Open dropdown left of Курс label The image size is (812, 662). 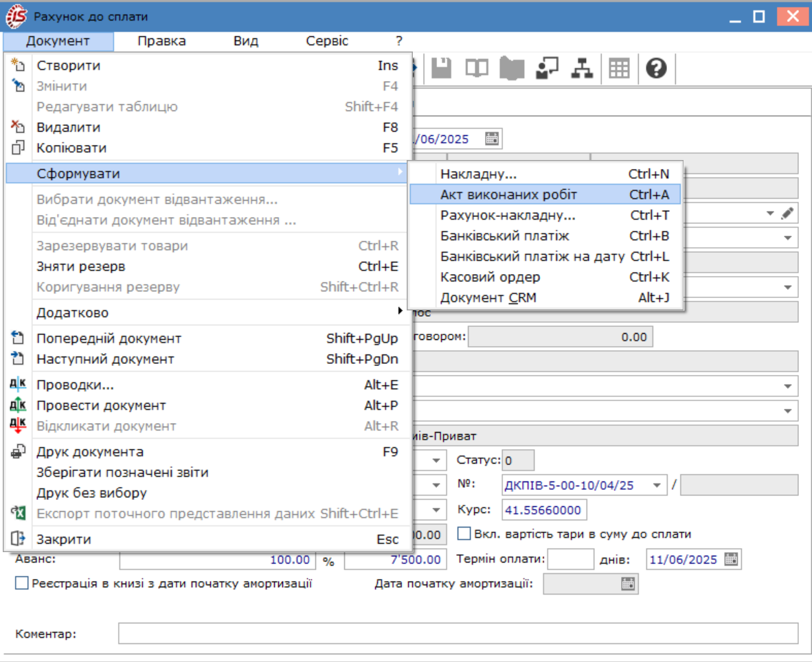click(x=436, y=510)
